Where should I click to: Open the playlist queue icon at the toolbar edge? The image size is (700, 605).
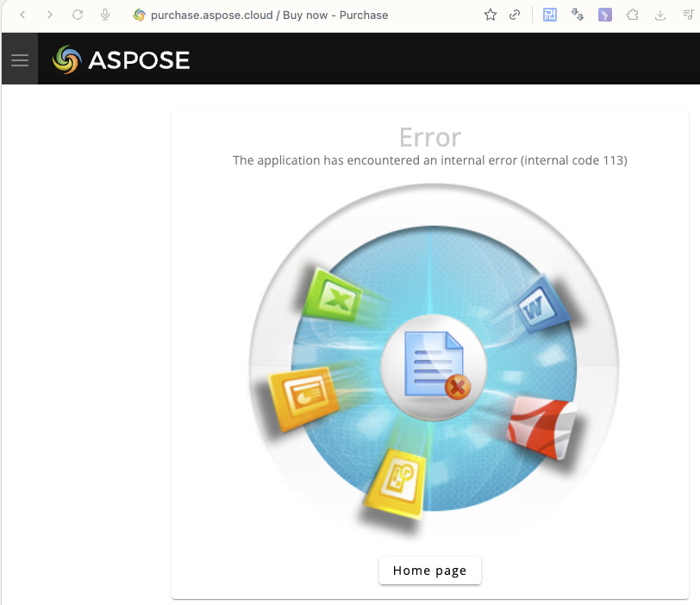[689, 15]
